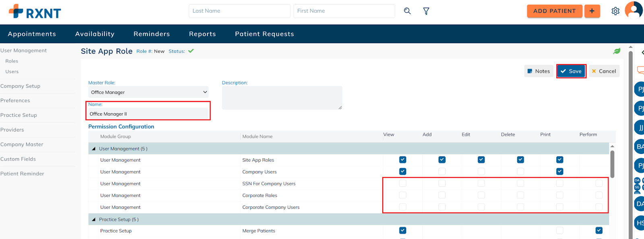Open the BA patient avatar in sidebar
The width and height of the screenshot is (644, 239).
(x=639, y=146)
